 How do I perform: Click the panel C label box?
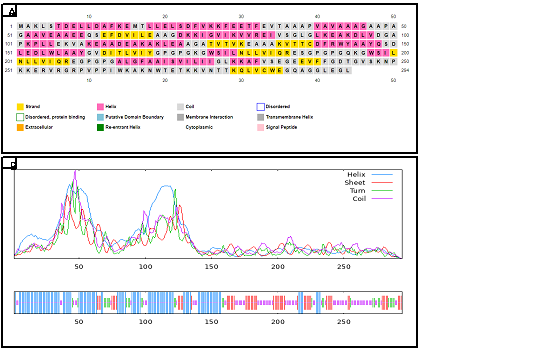pyautogui.click(x=9, y=163)
